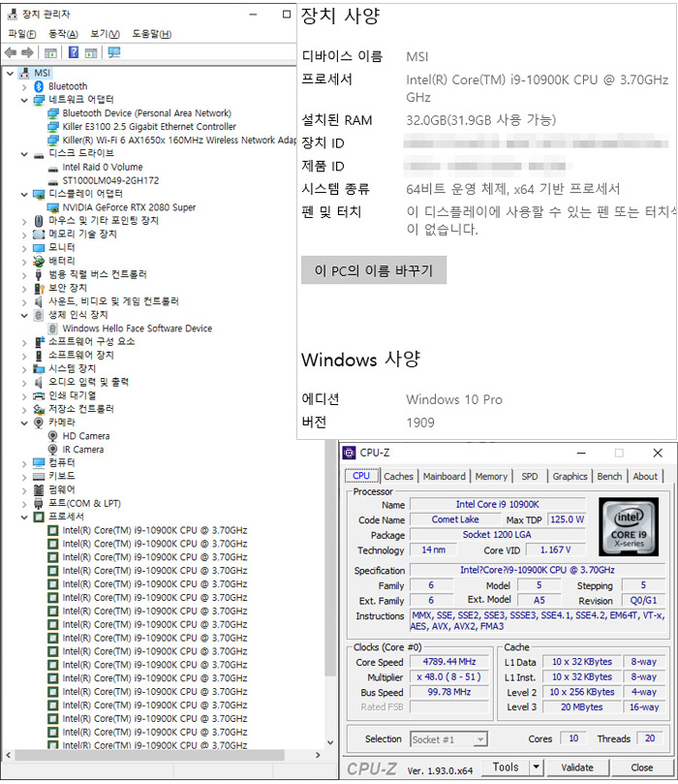The height and width of the screenshot is (784, 678).
Task: Click the 펌웨어 firmware category icon
Action: (x=39, y=489)
